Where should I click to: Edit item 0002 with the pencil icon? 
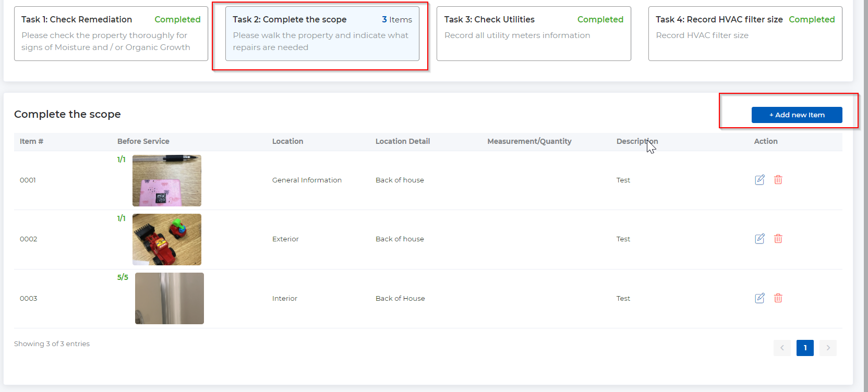point(759,239)
